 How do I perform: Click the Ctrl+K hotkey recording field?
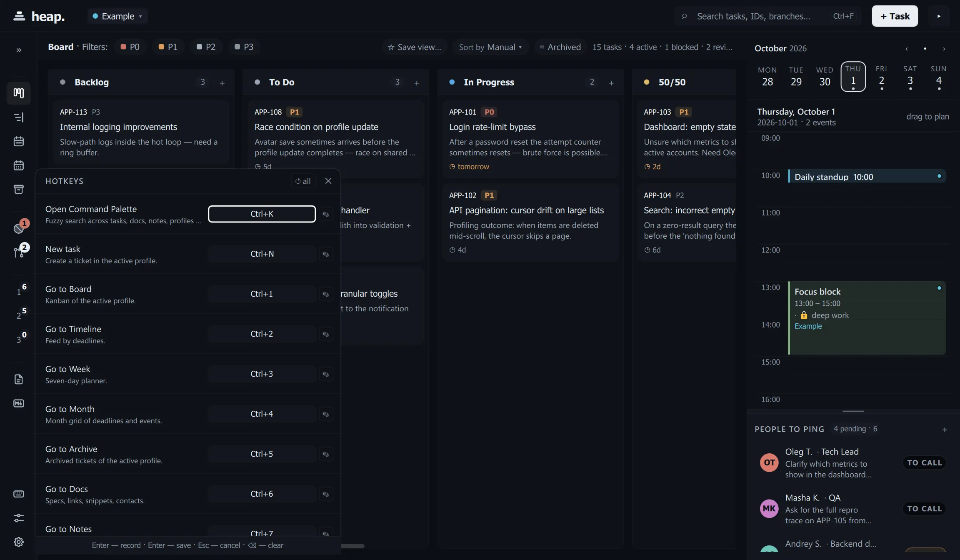coord(262,214)
